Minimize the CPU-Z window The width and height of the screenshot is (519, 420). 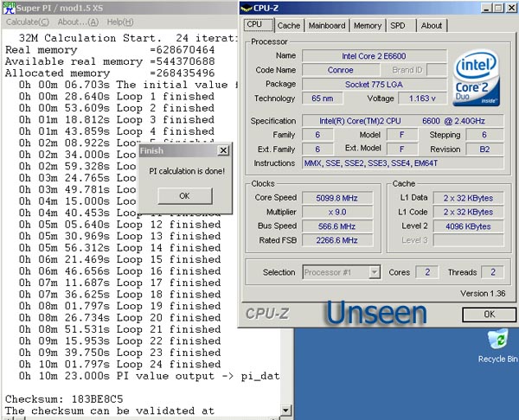click(485, 8)
